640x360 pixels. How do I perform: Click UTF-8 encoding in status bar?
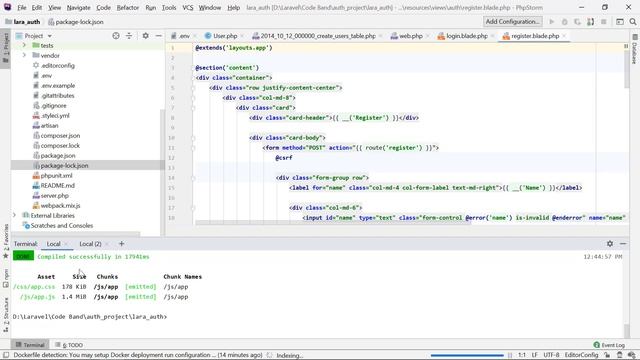(x=551, y=355)
